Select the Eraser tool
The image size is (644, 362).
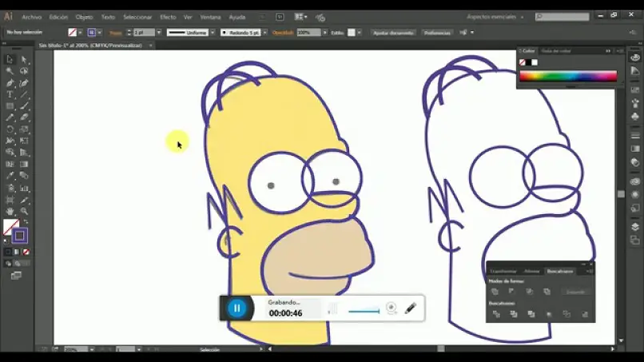point(24,117)
